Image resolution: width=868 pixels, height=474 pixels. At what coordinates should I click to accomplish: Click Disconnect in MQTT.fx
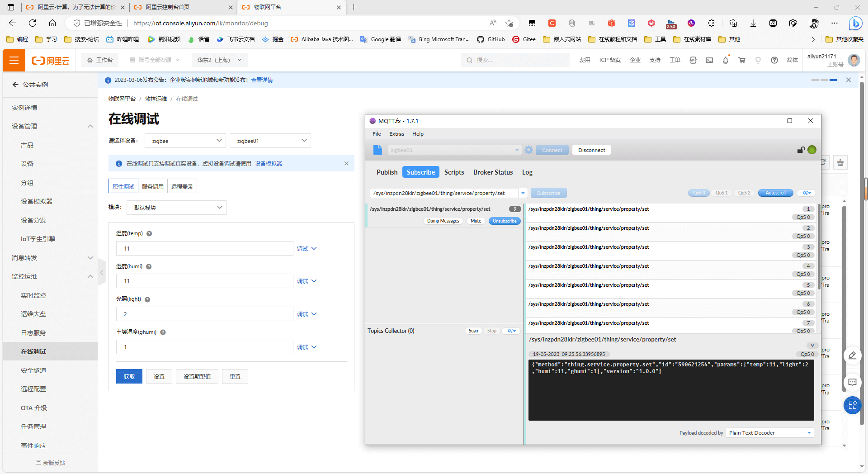[591, 150]
